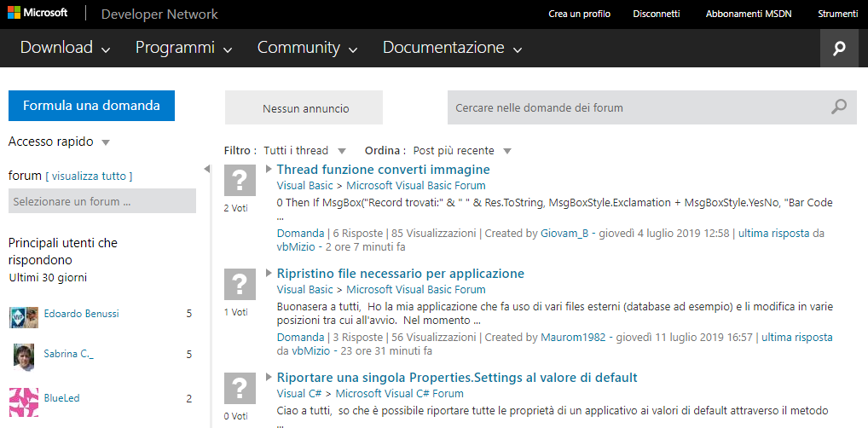Viewport: 868px width, 428px height.
Task: Open Giovam_B user profile
Action: point(564,233)
